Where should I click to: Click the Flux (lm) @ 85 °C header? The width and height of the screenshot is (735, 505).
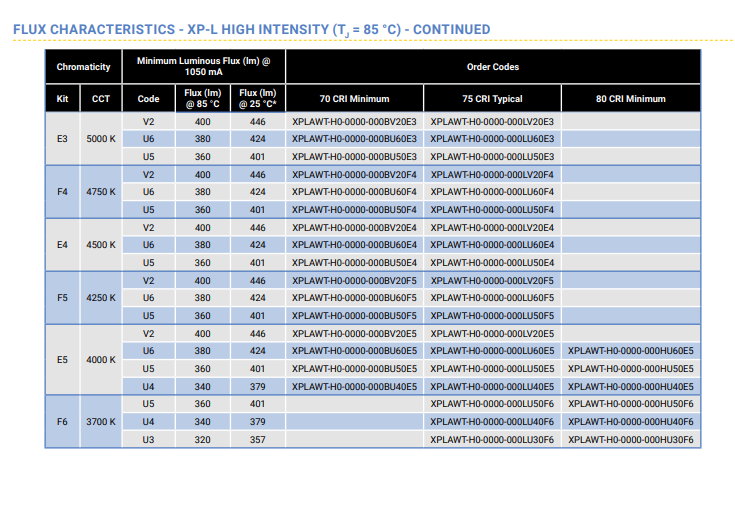tap(202, 98)
